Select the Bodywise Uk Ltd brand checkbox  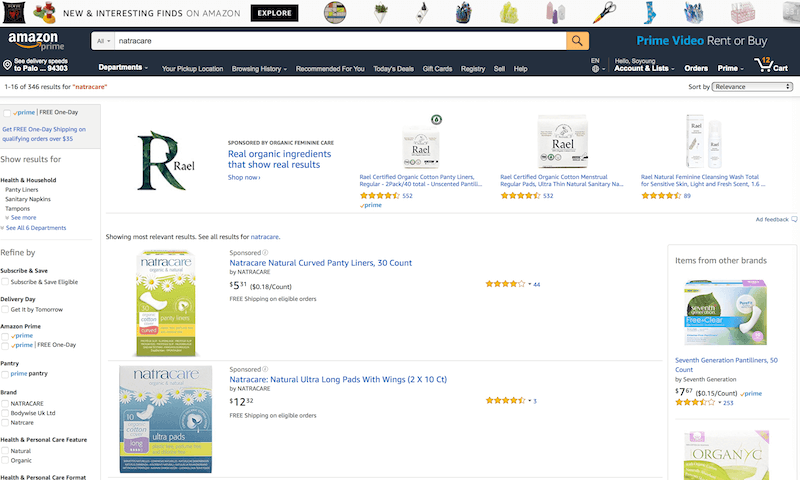tap(5, 413)
